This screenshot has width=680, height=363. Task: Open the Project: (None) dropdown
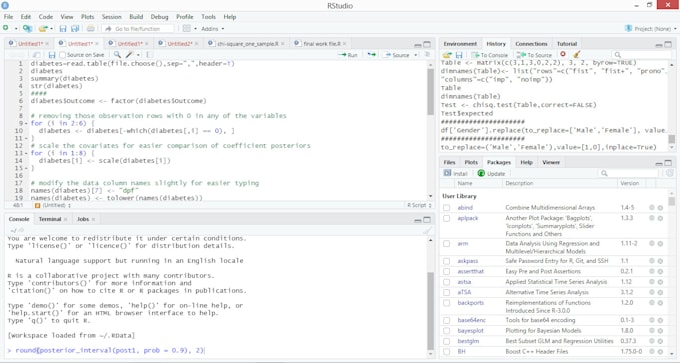pos(650,29)
